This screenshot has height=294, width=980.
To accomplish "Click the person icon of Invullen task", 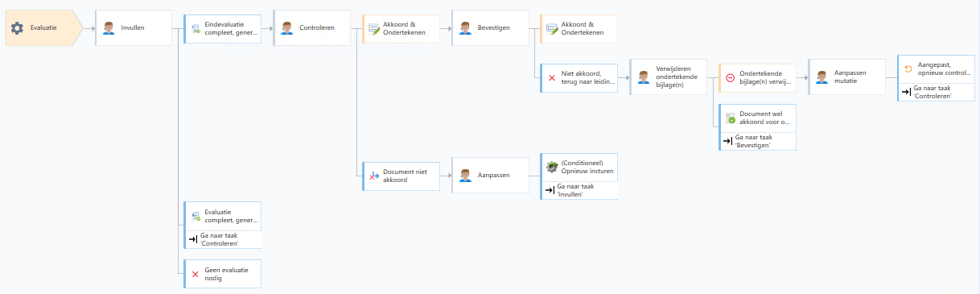I will coord(109,28).
